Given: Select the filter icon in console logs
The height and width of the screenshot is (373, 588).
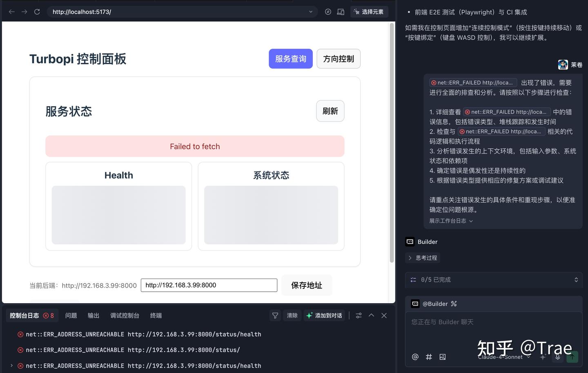Looking at the screenshot, I should (275, 315).
